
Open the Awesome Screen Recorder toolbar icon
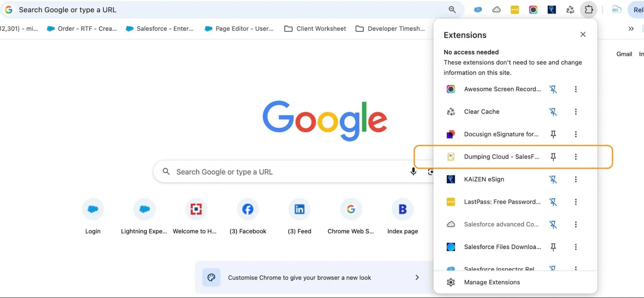coord(533,10)
